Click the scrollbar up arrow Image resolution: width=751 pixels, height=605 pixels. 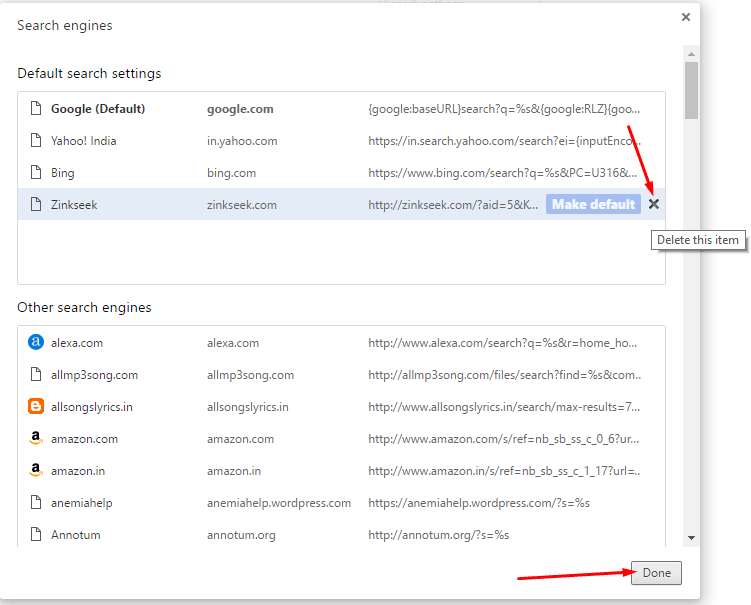(x=691, y=54)
